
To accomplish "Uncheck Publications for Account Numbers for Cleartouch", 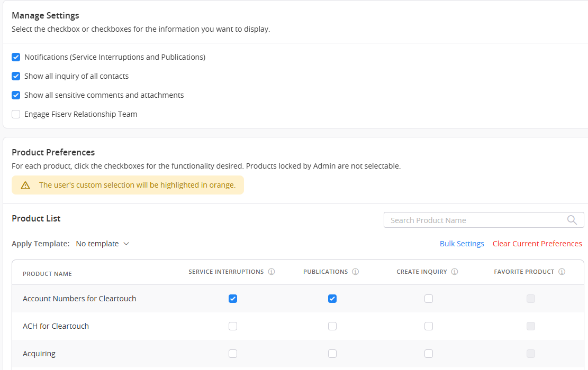I will (332, 299).
